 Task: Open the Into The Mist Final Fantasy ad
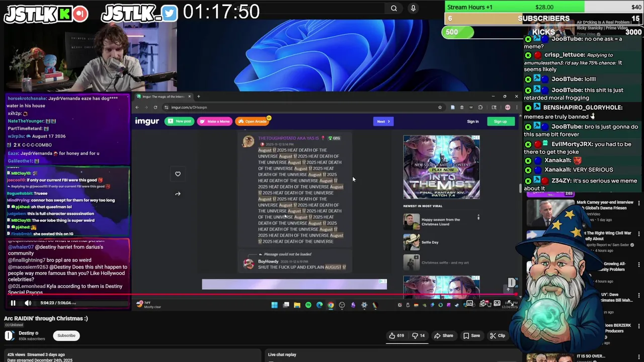(441, 167)
